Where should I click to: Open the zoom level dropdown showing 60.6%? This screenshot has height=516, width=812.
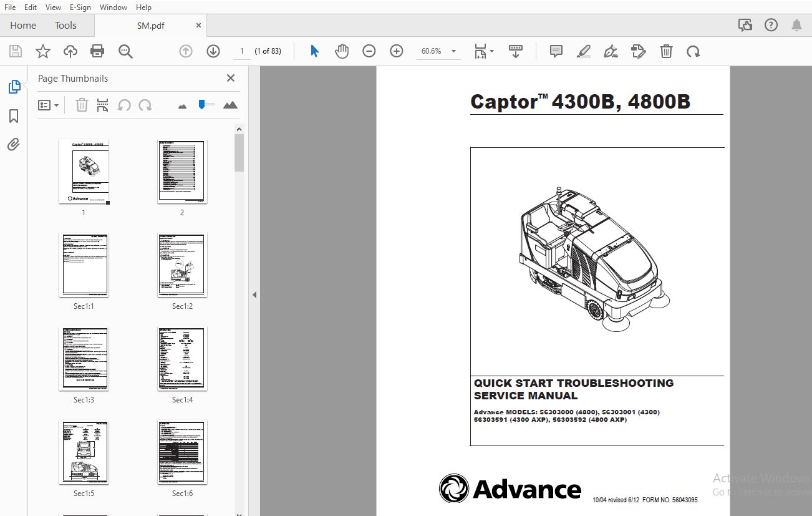pos(438,51)
